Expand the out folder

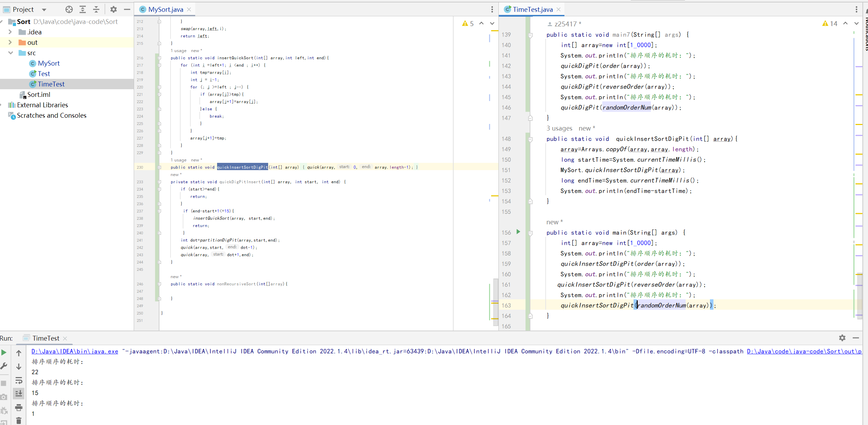tap(10, 42)
